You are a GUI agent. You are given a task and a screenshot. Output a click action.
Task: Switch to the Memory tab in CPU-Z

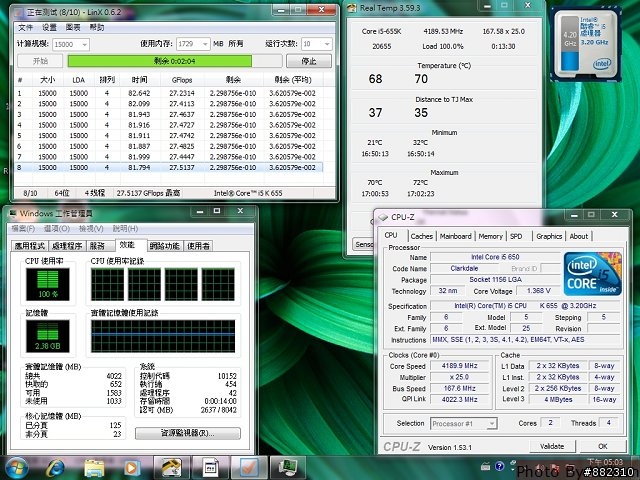[x=490, y=236]
